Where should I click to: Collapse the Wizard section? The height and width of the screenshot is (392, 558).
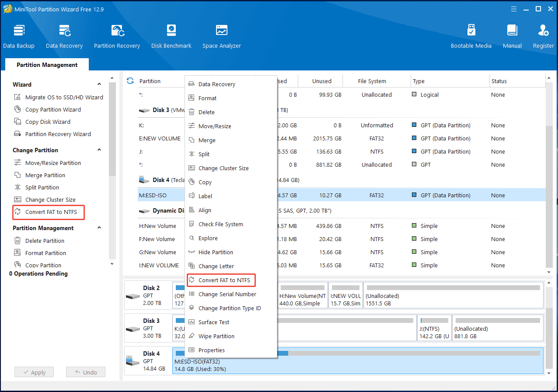pyautogui.click(x=99, y=84)
